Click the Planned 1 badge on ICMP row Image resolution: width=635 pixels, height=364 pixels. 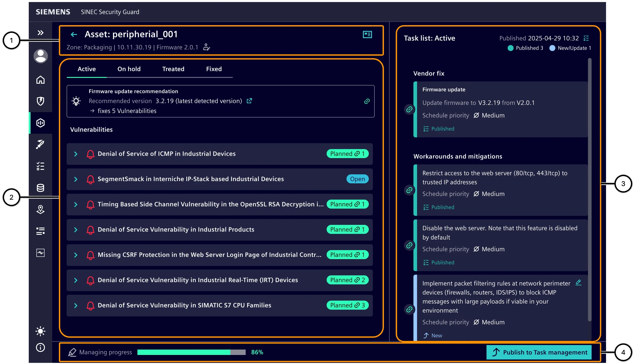click(x=347, y=154)
